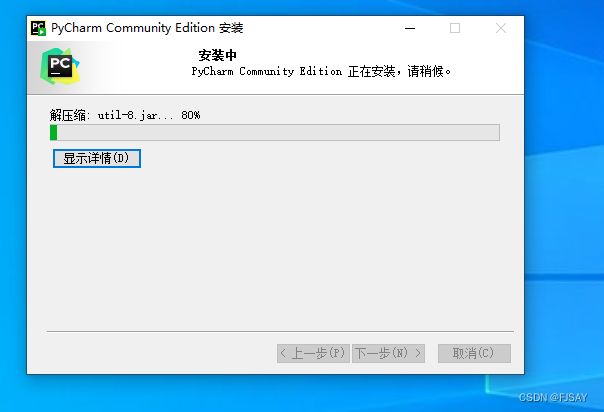Click the bold 安装中 heading
The height and width of the screenshot is (412, 604).
218,55
